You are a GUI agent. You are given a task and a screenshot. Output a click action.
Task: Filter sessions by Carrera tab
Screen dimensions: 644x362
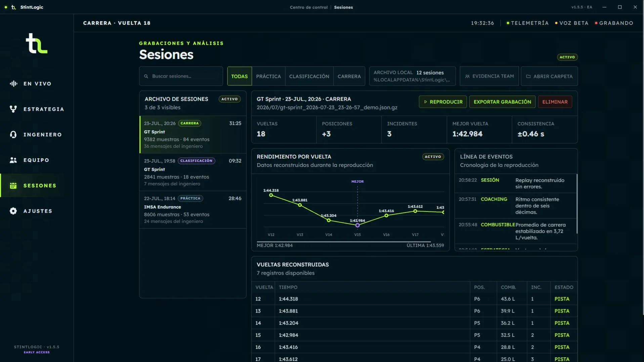(x=349, y=76)
